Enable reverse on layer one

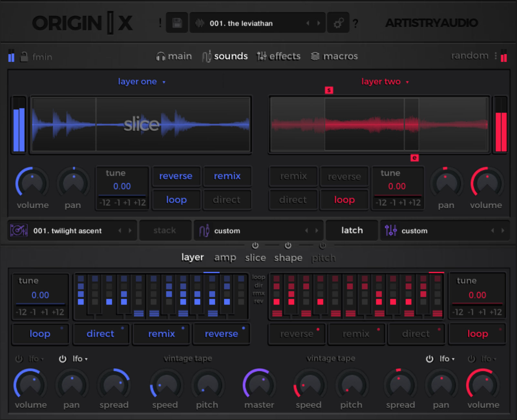[x=176, y=176]
